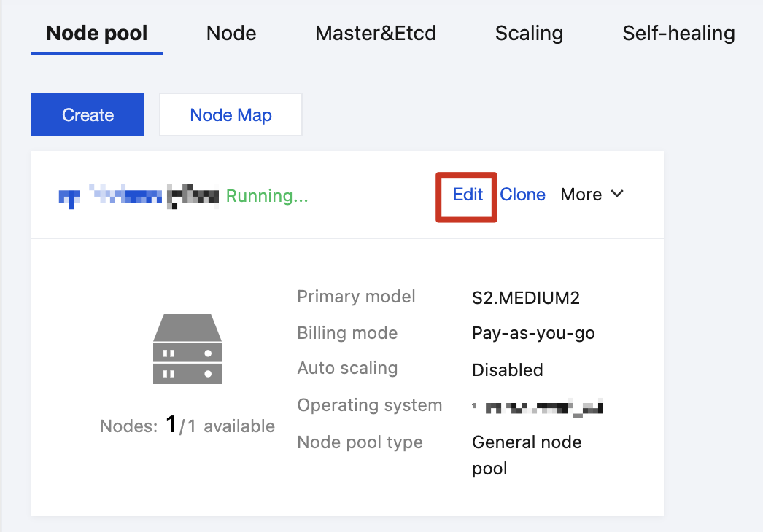
Task: Click the green Running status text
Action: 267,195
